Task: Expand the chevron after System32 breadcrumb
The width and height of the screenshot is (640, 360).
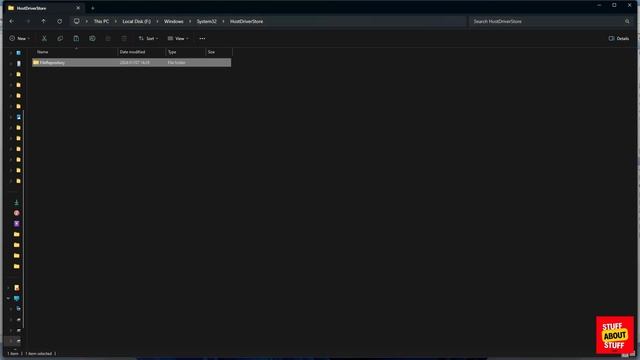Action: (223, 21)
